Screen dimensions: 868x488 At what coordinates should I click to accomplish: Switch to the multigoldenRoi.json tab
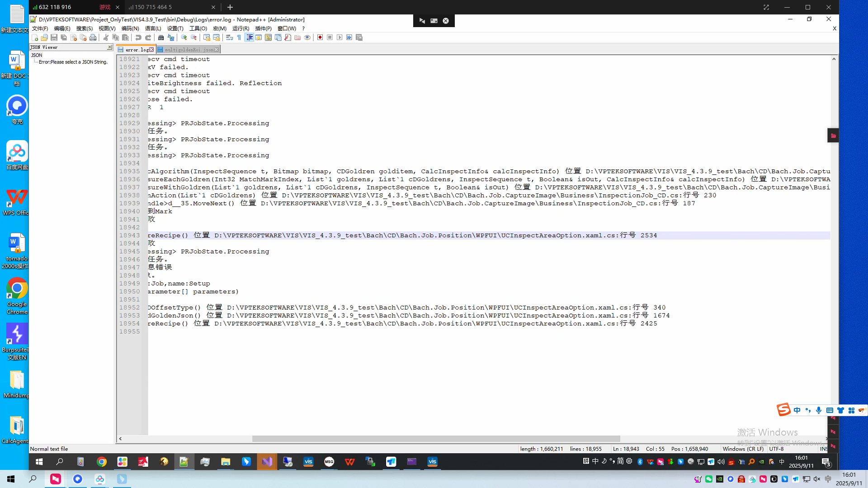pos(189,50)
